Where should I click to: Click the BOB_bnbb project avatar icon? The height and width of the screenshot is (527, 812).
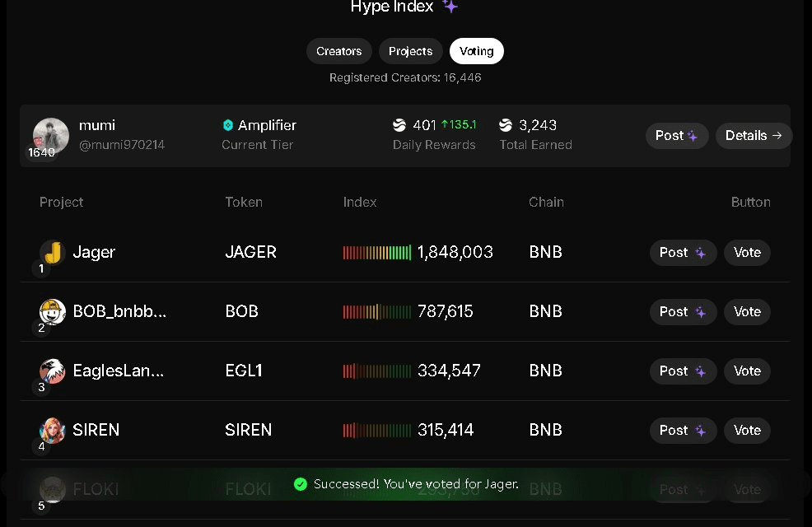click(53, 312)
